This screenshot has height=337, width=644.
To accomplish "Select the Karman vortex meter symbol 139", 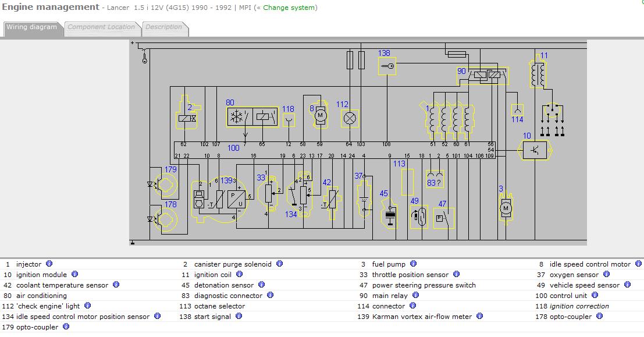I will pyautogui.click(x=220, y=199).
